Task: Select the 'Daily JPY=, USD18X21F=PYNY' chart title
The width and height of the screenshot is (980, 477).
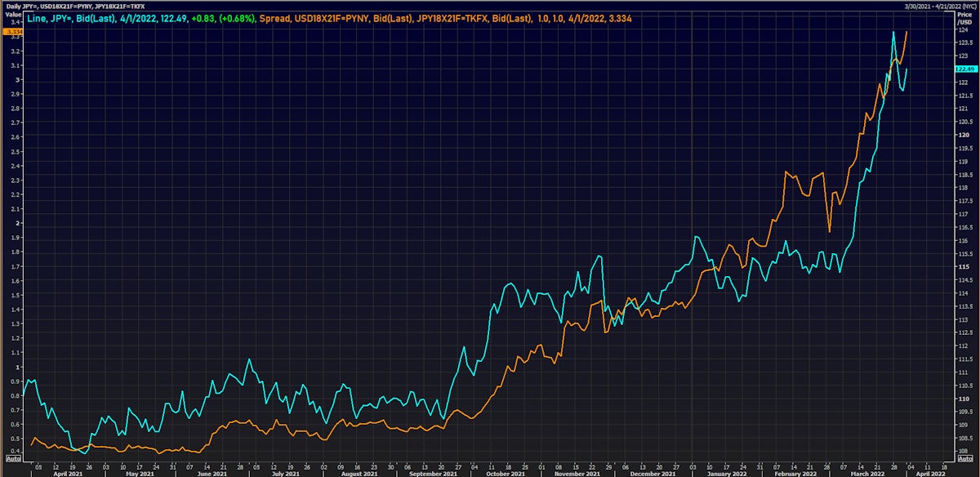Action: [x=75, y=7]
